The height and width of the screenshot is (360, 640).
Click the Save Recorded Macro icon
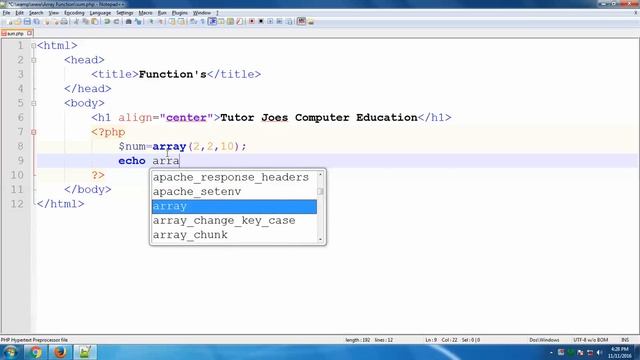click(x=289, y=21)
